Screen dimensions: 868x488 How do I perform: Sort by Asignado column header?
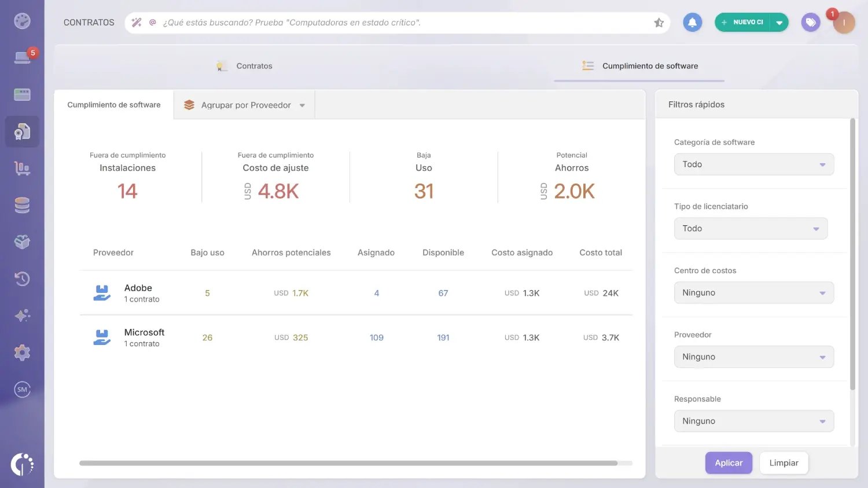click(x=376, y=252)
